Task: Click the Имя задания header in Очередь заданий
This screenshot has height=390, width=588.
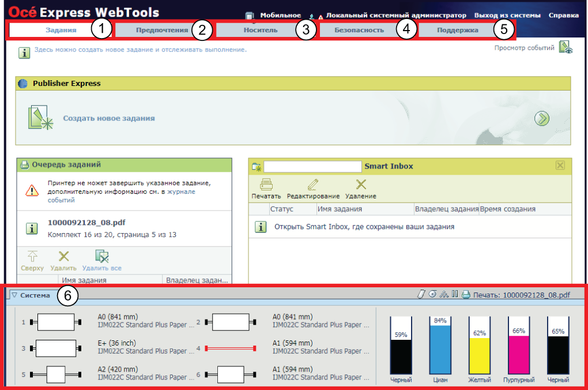Action: click(x=84, y=280)
